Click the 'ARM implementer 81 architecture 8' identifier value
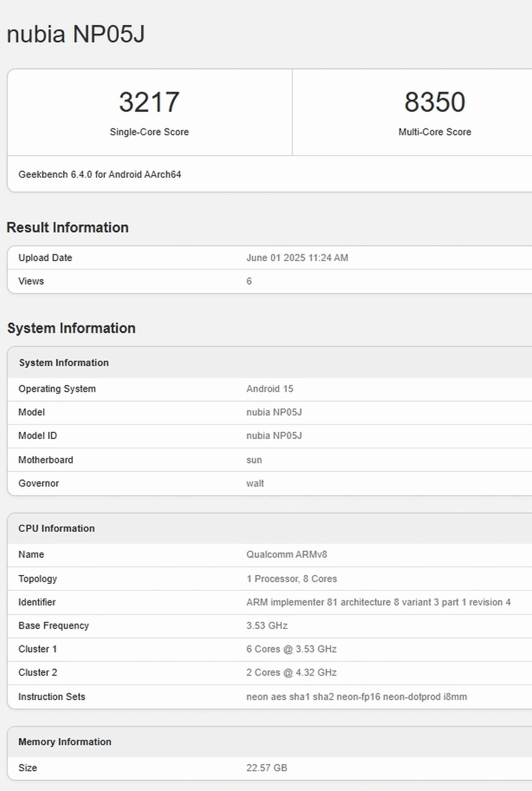The image size is (532, 791). click(378, 602)
